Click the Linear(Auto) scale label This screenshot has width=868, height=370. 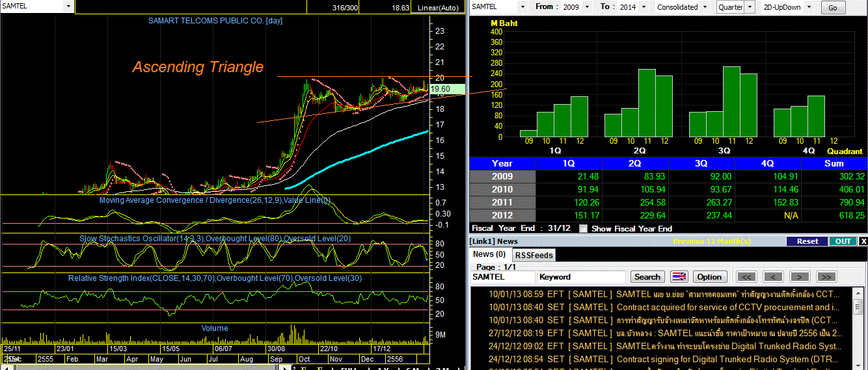coord(439,8)
